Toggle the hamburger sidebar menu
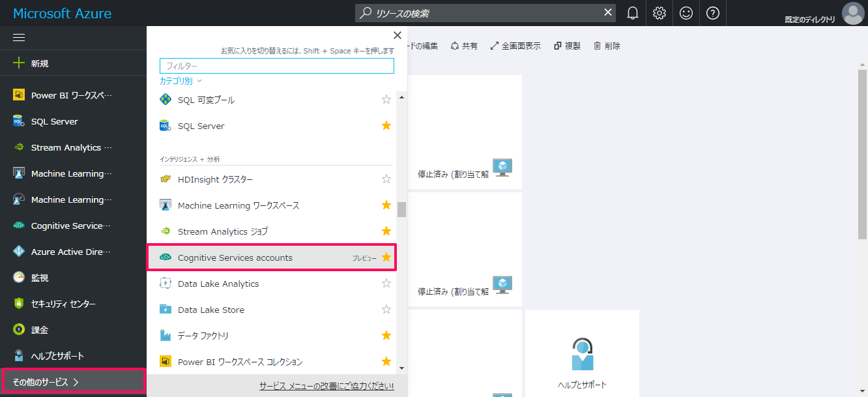Image resolution: width=868 pixels, height=397 pixels. click(x=19, y=38)
